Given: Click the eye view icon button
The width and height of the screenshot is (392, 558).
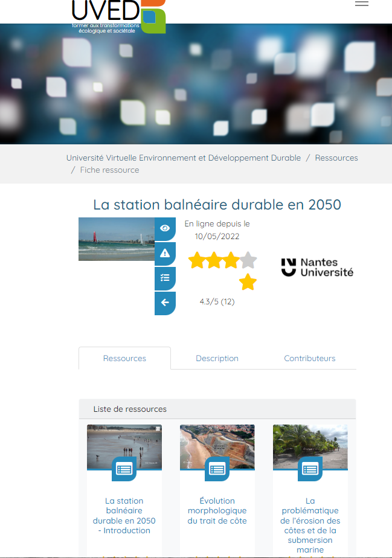Looking at the screenshot, I should click(x=165, y=229).
